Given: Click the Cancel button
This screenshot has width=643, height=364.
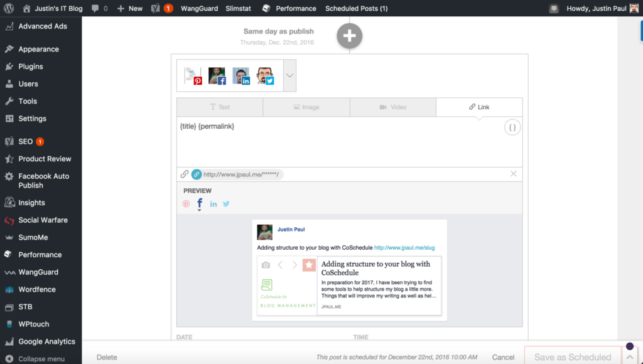Looking at the screenshot, I should coord(503,358).
